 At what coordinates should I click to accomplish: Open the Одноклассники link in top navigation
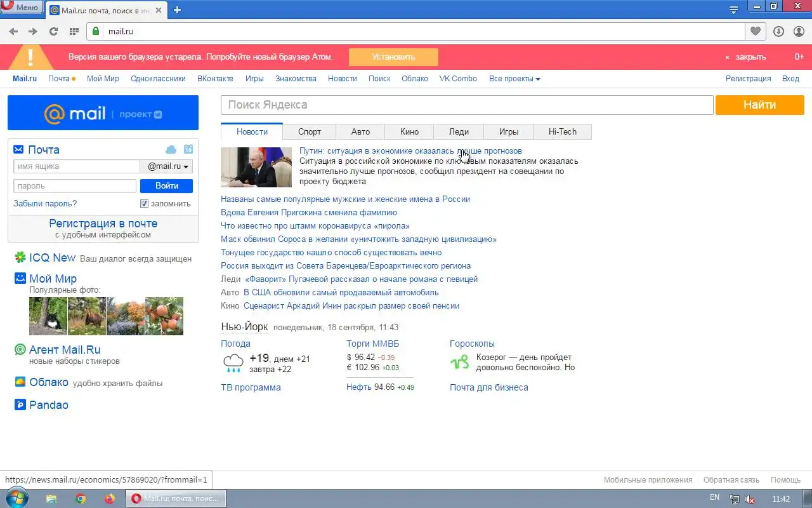(158, 79)
